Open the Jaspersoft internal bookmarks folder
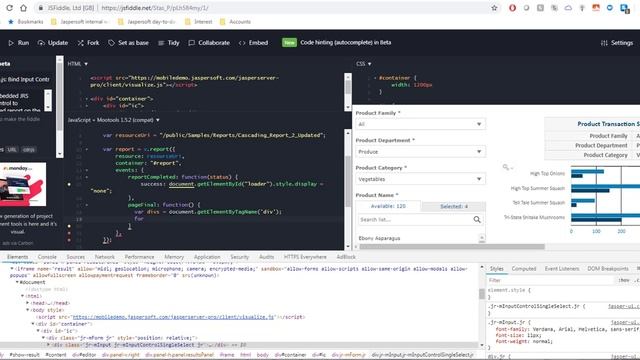This screenshot has height=360, width=640. 80,22
